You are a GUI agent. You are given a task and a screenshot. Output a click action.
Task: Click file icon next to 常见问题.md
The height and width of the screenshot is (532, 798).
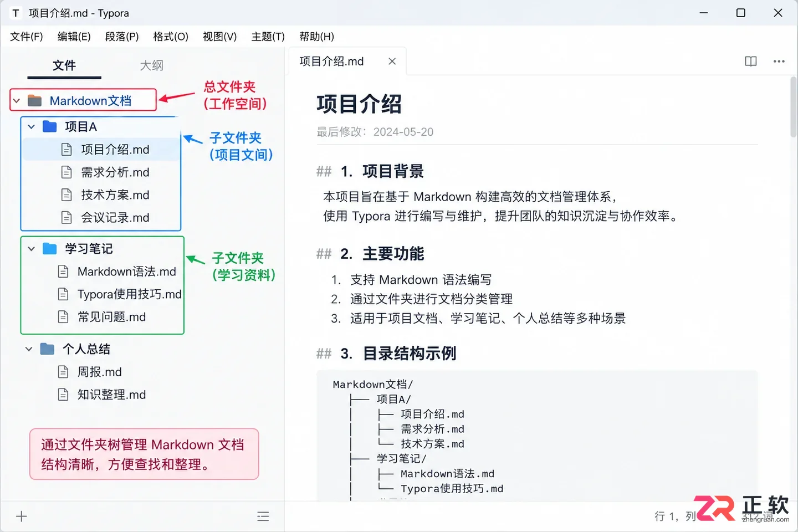(64, 317)
